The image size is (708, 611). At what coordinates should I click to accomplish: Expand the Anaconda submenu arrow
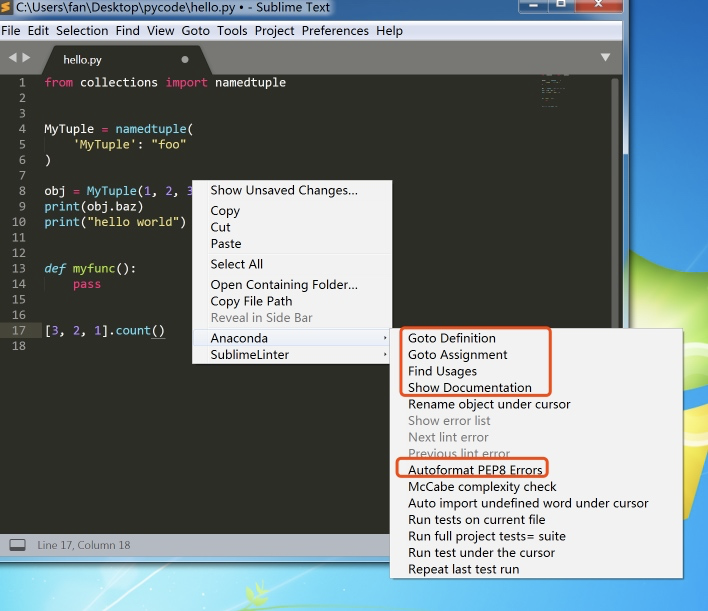tap(385, 338)
